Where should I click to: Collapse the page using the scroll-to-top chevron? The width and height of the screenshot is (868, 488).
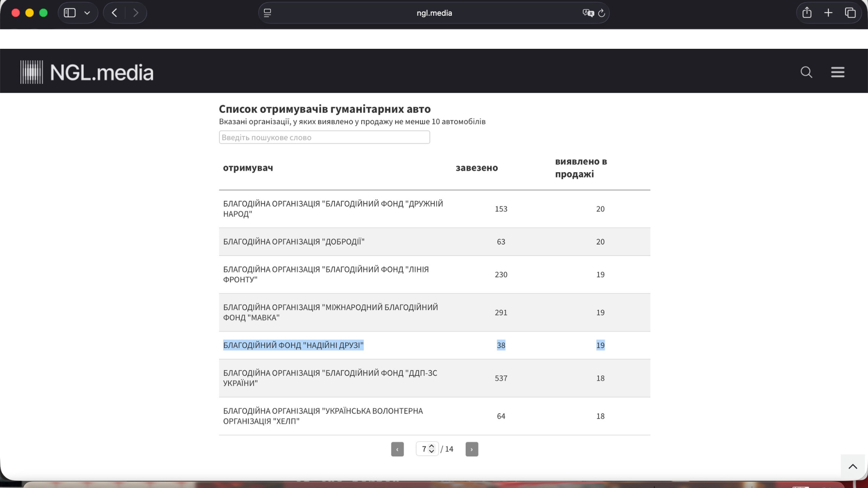tap(853, 466)
